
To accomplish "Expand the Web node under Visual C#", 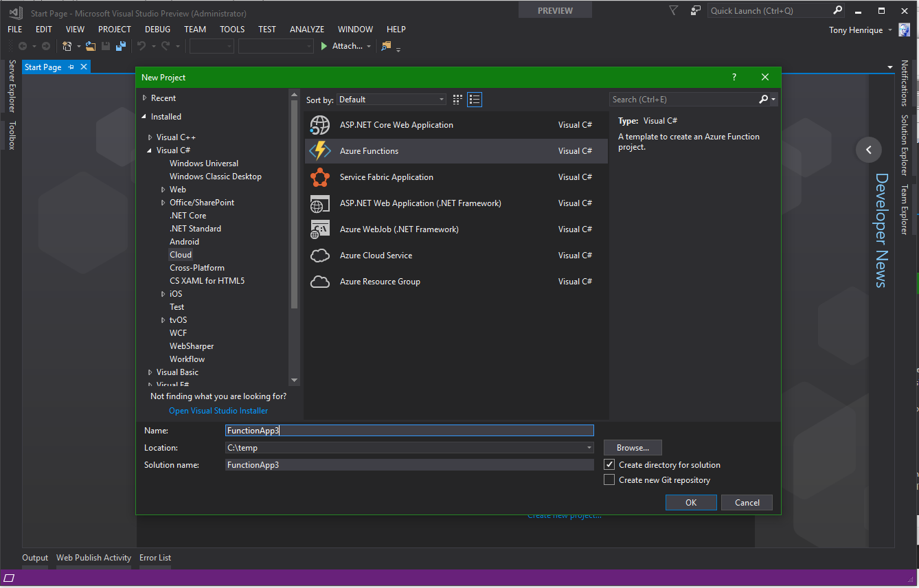I will pos(163,190).
